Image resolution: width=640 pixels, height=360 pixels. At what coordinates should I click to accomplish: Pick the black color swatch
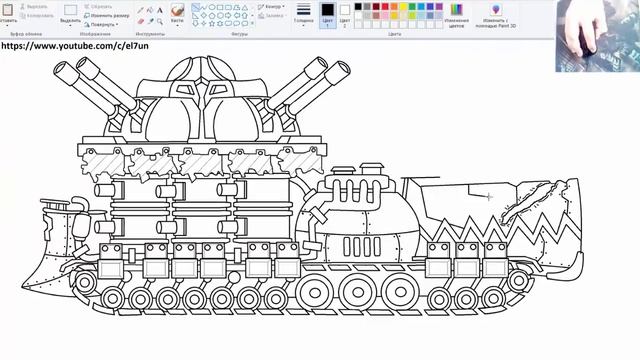pyautogui.click(x=358, y=7)
